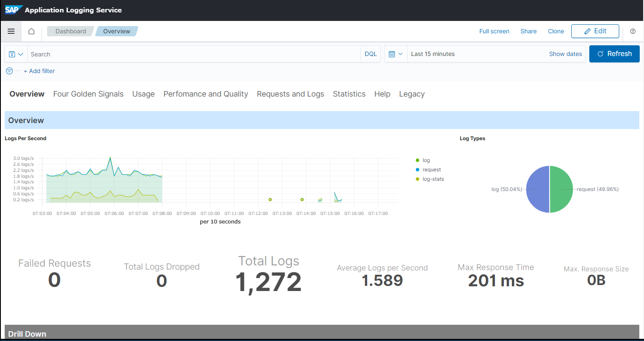Click the Edit dashboard button

click(x=595, y=31)
